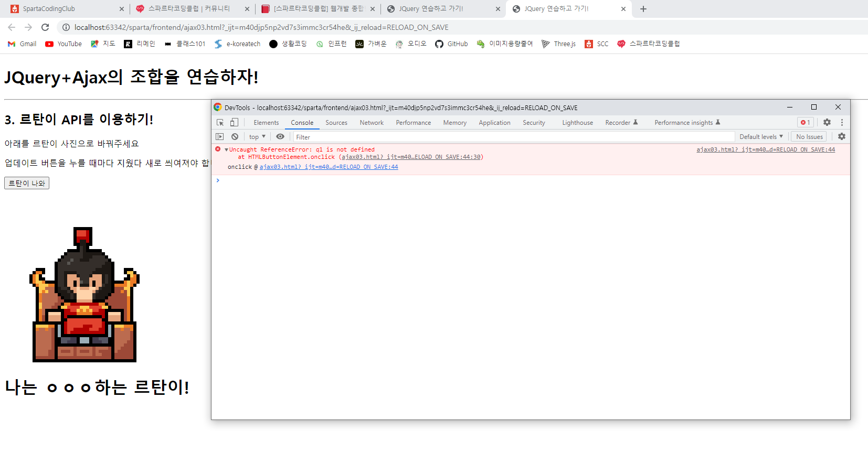Create a live expression with eye icon
Screen dimensions: 868x452
pyautogui.click(x=280, y=136)
